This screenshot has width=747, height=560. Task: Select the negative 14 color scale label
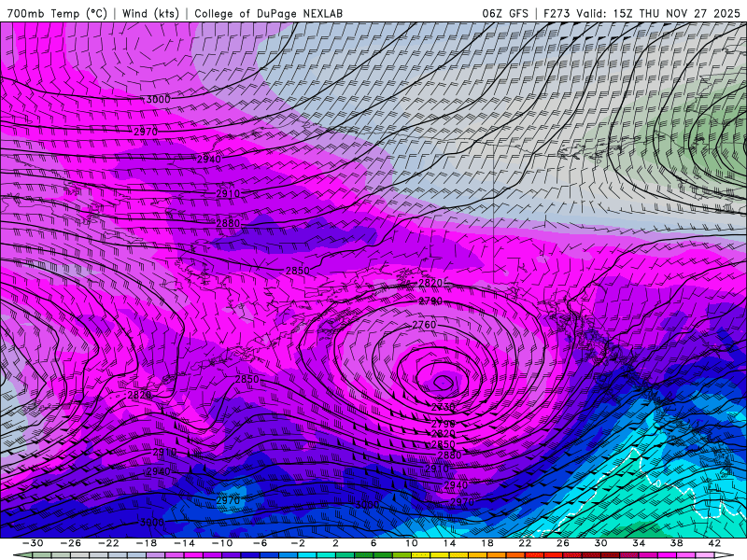[x=184, y=543]
